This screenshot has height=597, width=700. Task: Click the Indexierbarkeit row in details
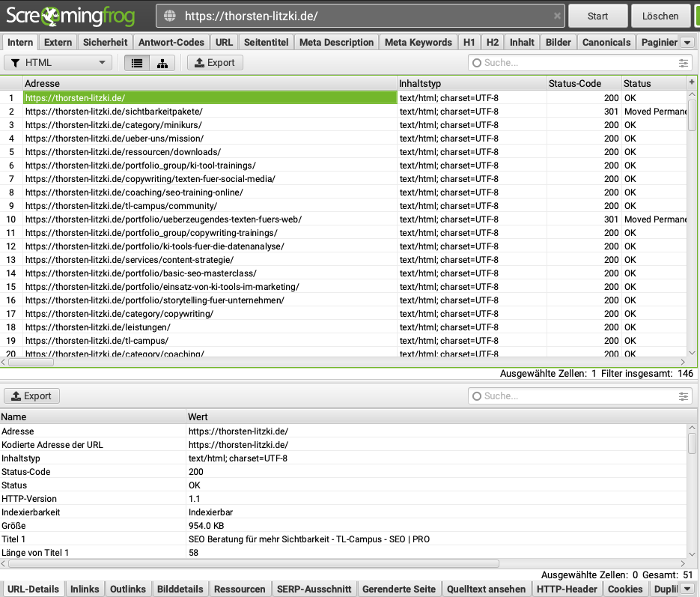(x=343, y=512)
